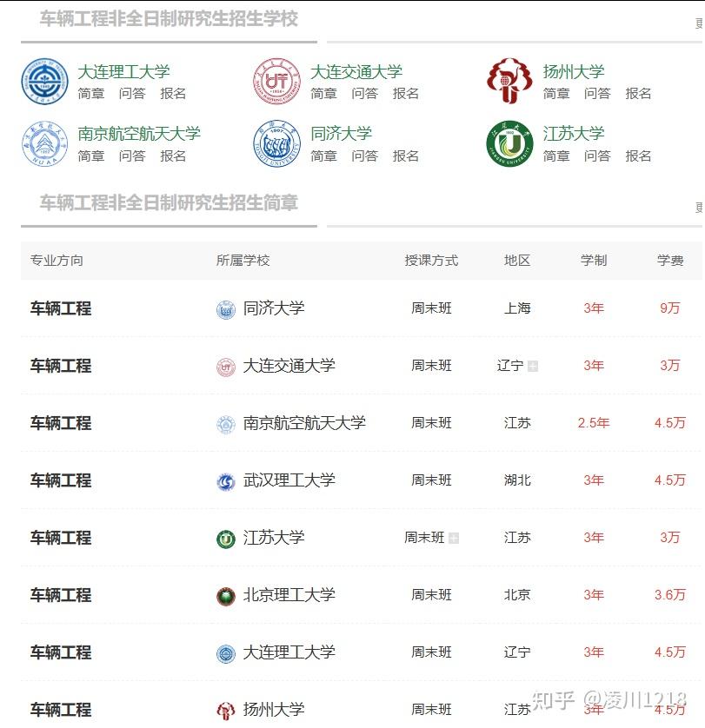
Task: Click 3.6万 tuition value
Action: pos(669,595)
